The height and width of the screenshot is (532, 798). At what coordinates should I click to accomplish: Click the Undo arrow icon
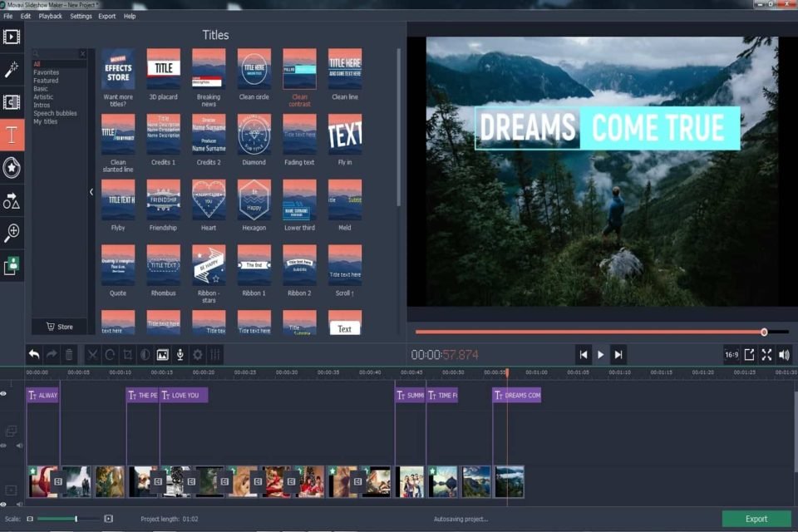33,354
